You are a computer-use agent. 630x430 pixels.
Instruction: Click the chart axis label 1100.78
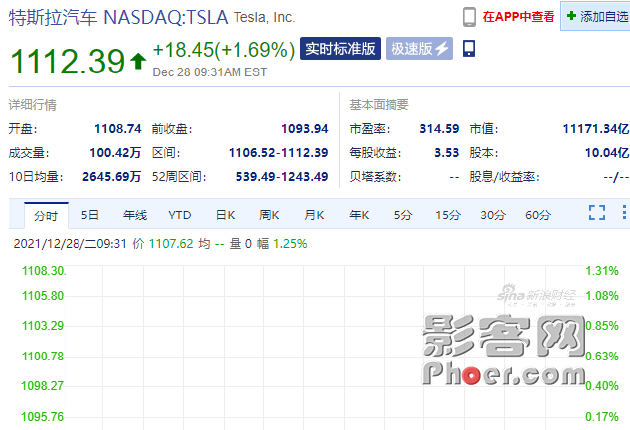click(x=43, y=356)
